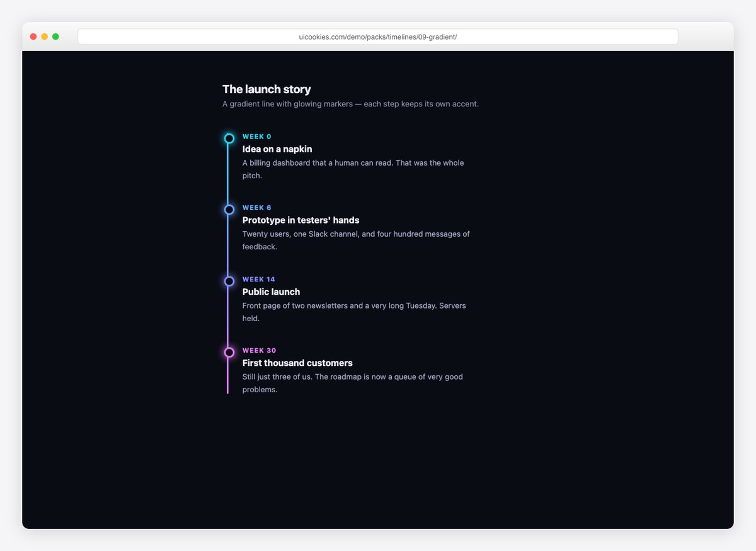Maximize window using the green button

coord(55,37)
